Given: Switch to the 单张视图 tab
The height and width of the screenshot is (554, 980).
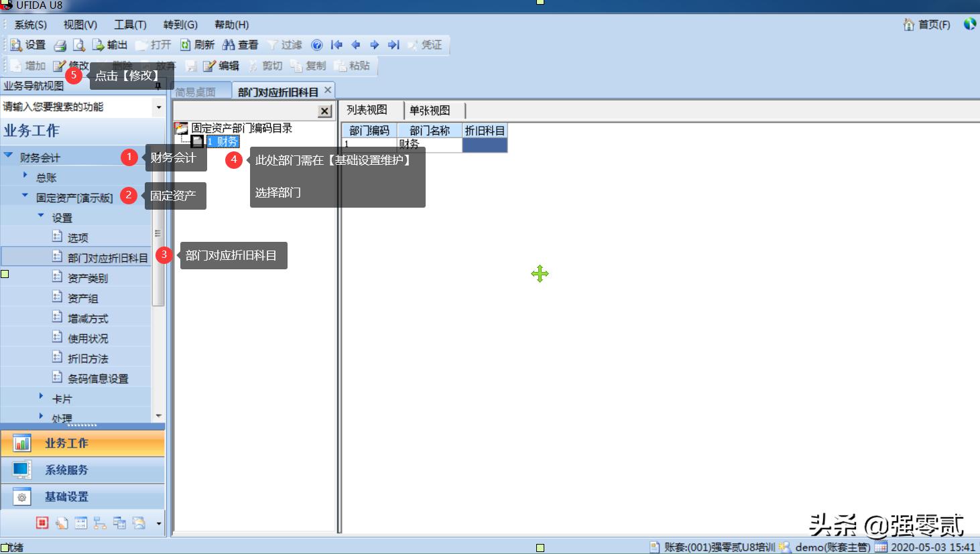Looking at the screenshot, I should (430, 110).
